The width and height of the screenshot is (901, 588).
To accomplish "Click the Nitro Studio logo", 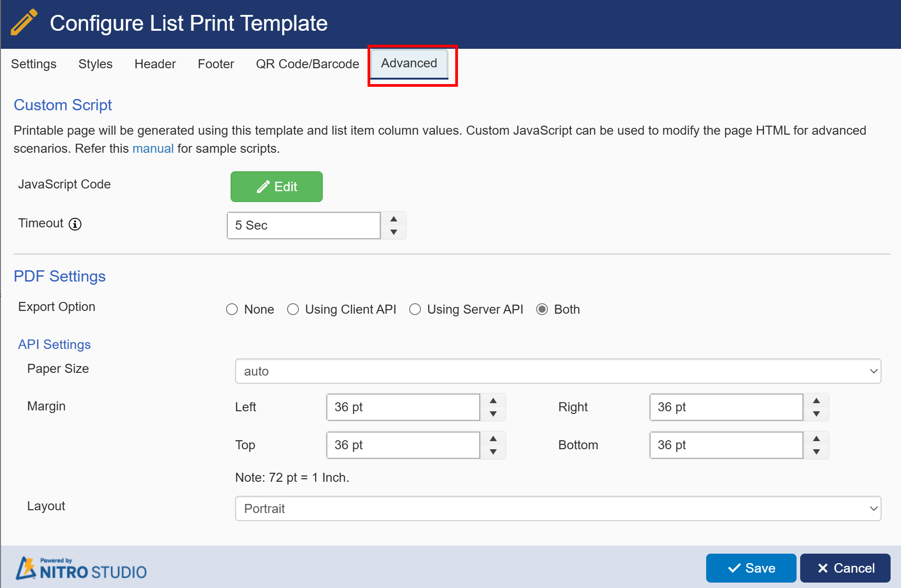I will pyautogui.click(x=81, y=569).
